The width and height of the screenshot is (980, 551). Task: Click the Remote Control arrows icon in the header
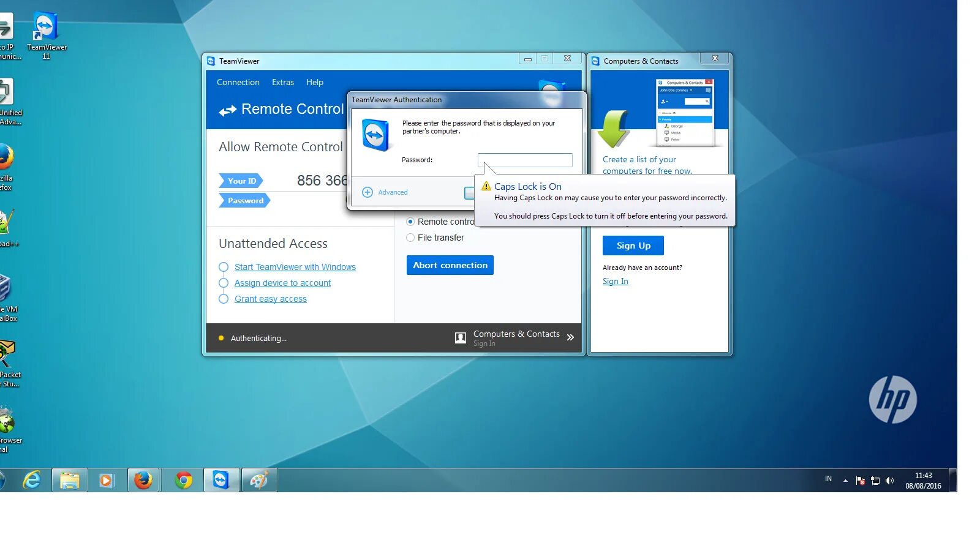[227, 110]
